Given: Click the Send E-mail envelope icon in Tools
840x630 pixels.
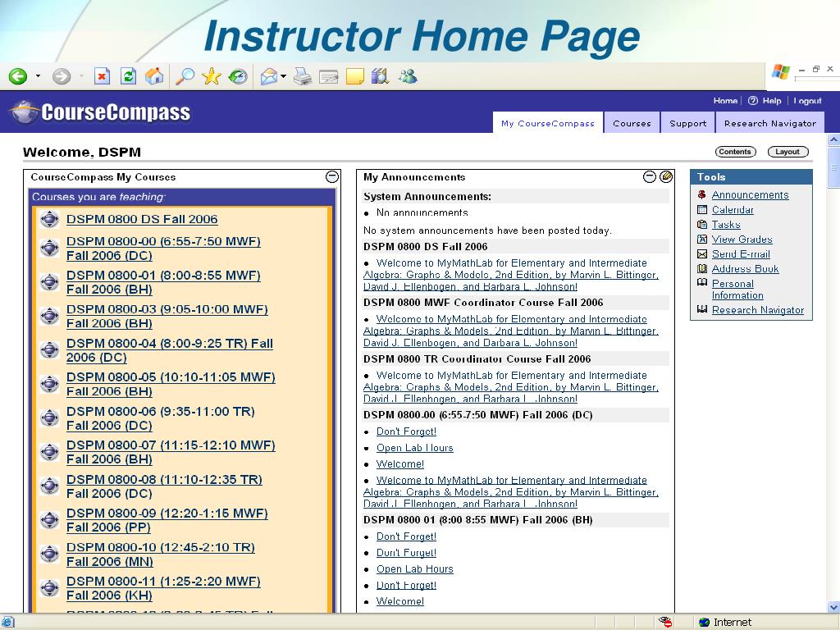Looking at the screenshot, I should point(702,253).
